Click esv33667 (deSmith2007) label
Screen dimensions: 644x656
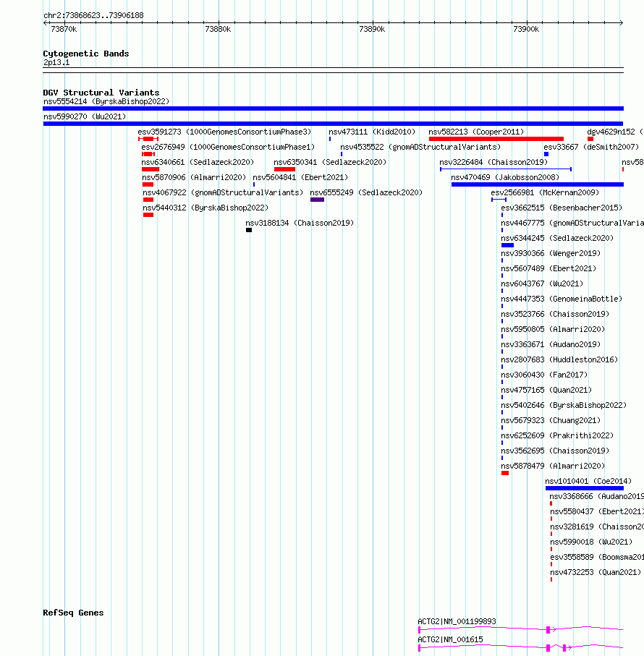(591, 147)
